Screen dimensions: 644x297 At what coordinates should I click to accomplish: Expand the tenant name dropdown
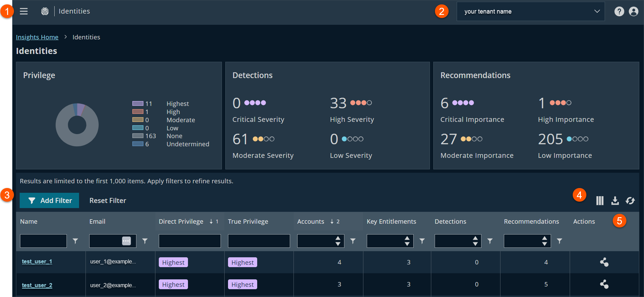(x=531, y=12)
